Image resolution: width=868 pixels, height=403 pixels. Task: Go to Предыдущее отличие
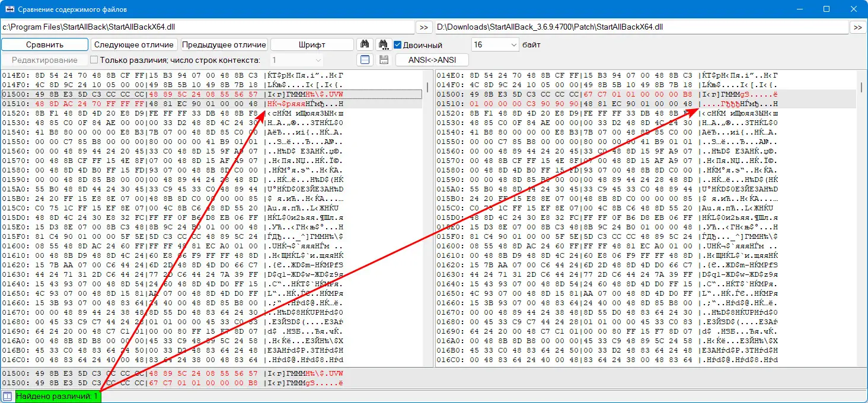pyautogui.click(x=224, y=44)
